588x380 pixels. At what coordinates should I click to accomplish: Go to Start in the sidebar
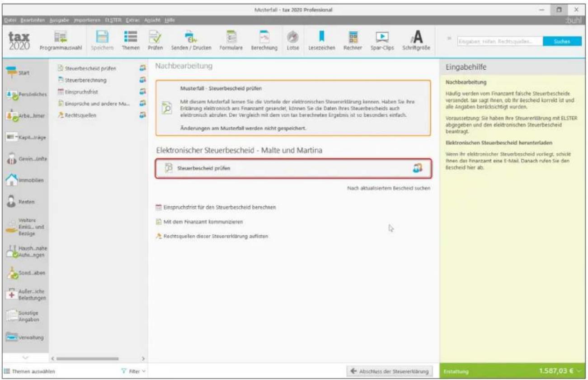(x=18, y=72)
